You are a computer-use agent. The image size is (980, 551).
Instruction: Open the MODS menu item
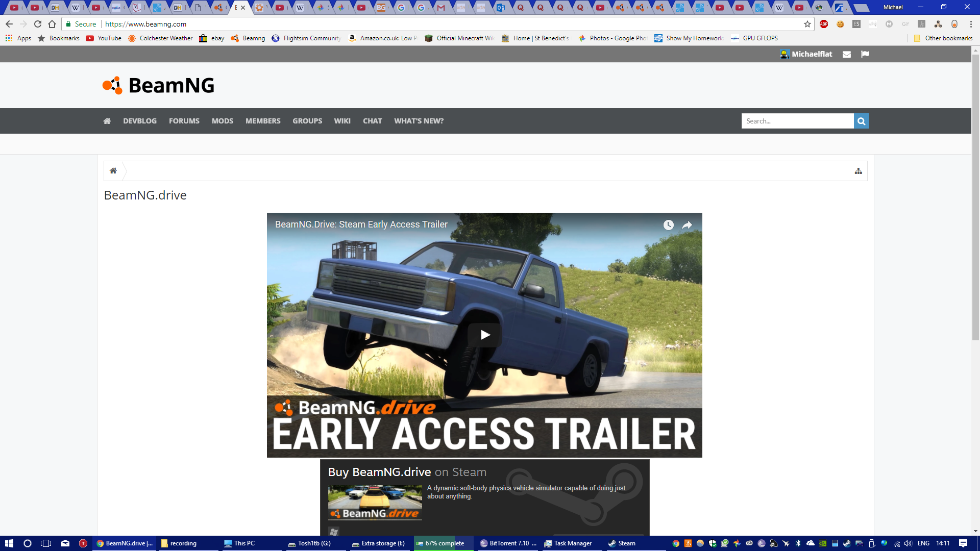pyautogui.click(x=223, y=121)
